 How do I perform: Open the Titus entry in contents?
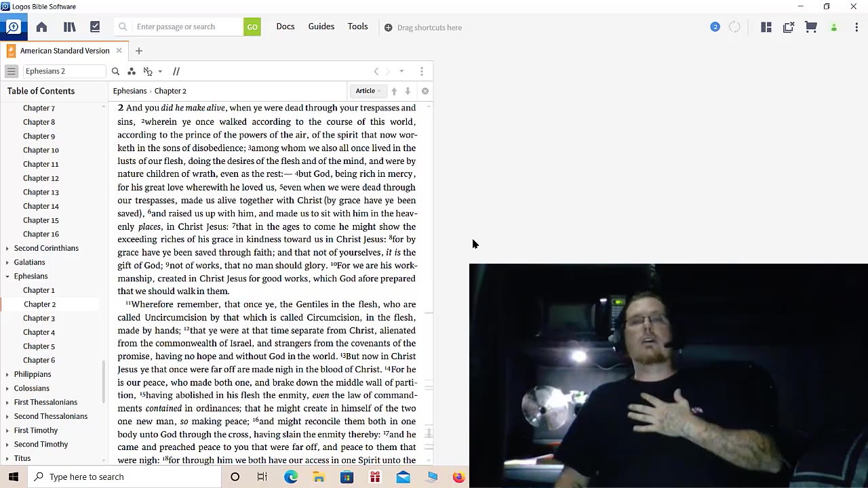point(22,458)
